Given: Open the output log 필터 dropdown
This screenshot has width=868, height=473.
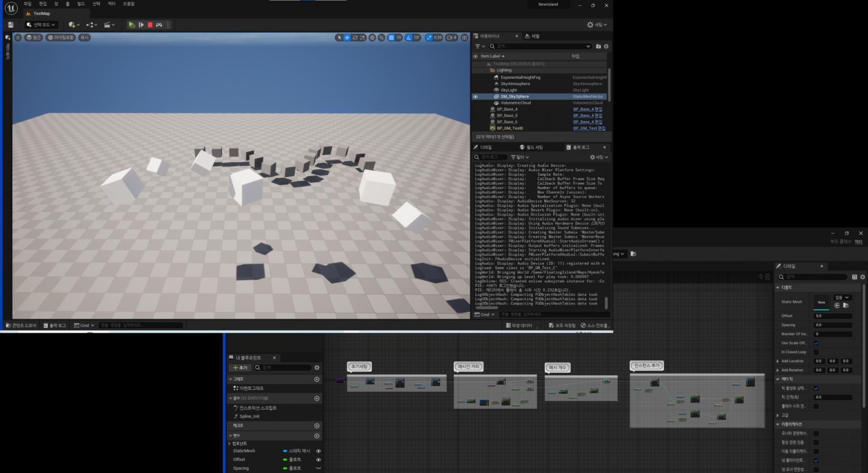Looking at the screenshot, I should coord(520,157).
